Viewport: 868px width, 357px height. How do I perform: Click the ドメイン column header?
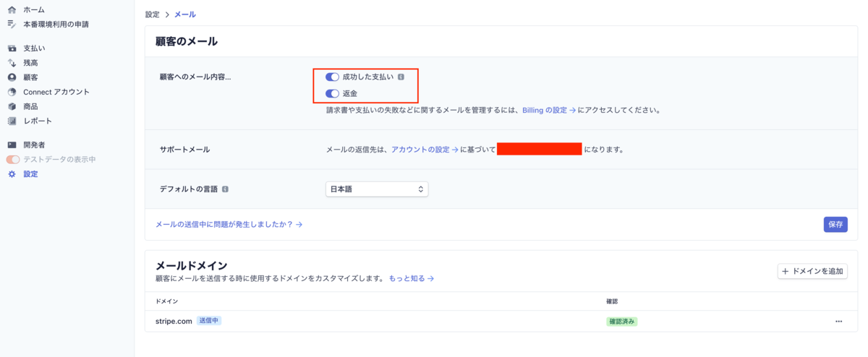point(166,301)
